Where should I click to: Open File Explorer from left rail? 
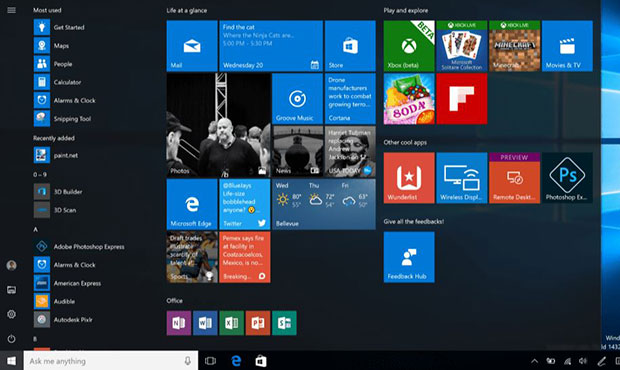(x=11, y=290)
